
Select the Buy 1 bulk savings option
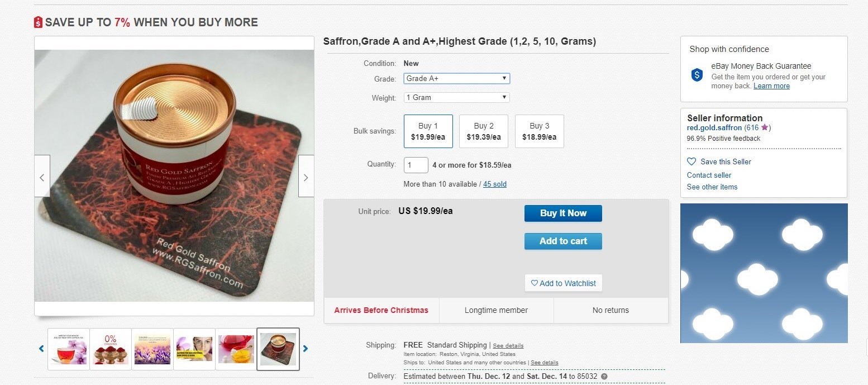click(x=428, y=131)
